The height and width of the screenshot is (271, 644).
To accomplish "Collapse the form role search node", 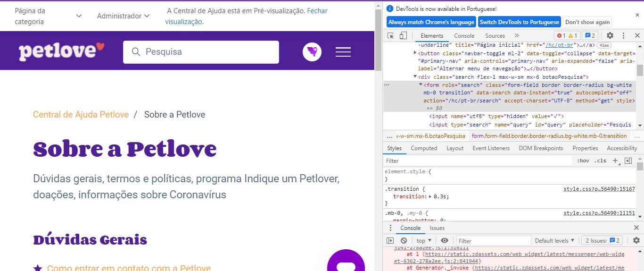I will click(x=421, y=85).
